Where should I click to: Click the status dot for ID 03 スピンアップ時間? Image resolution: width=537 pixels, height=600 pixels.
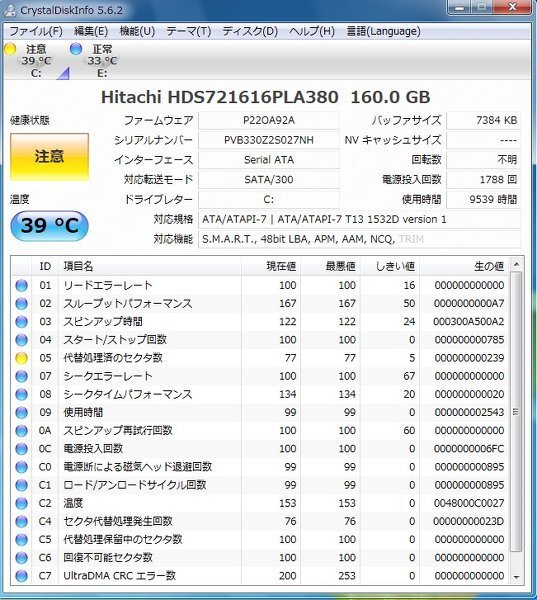21,322
